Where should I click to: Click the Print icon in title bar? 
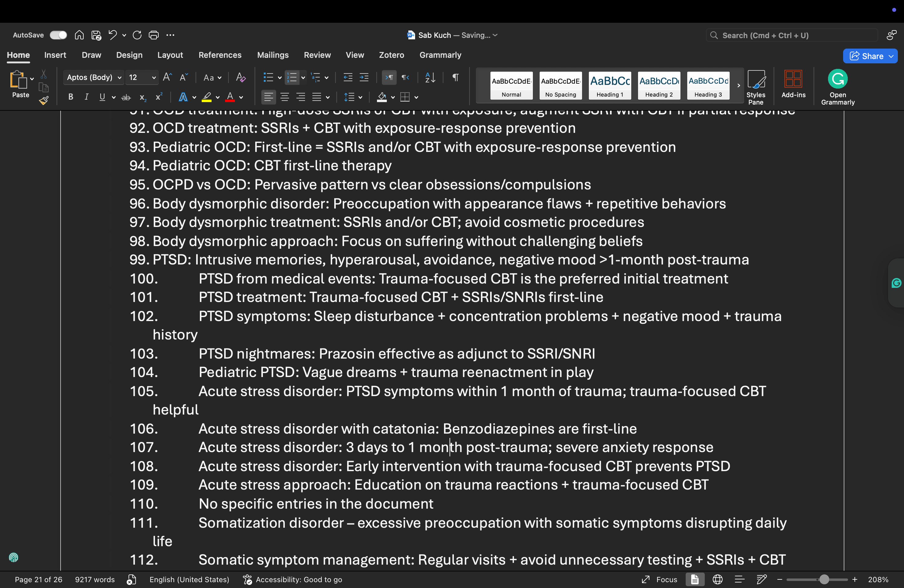coord(153,35)
